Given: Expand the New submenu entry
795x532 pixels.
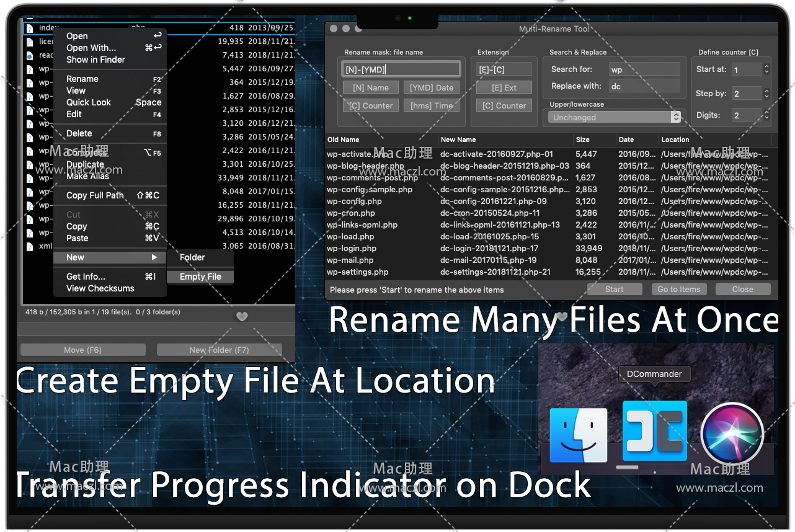Looking at the screenshot, I should point(110,257).
